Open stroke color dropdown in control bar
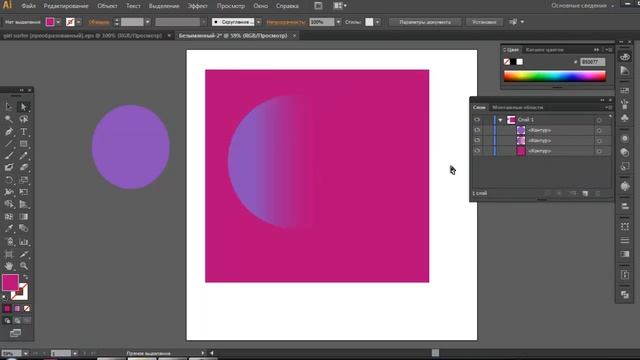This screenshot has height=360, width=640. pos(78,22)
